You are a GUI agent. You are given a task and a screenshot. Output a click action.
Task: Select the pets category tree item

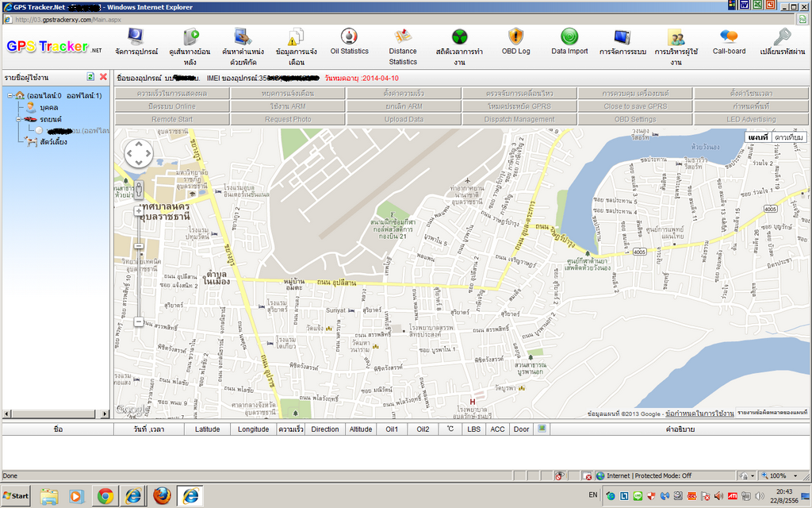click(x=46, y=141)
